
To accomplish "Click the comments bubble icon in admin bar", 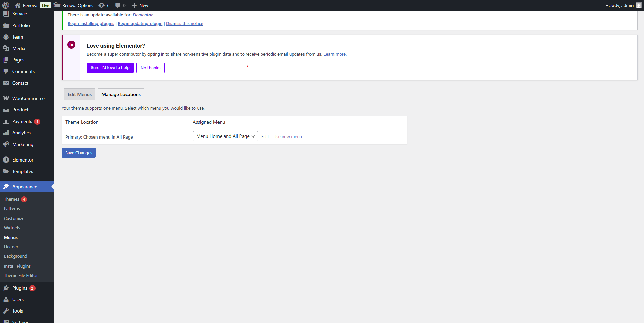I will [x=118, y=5].
